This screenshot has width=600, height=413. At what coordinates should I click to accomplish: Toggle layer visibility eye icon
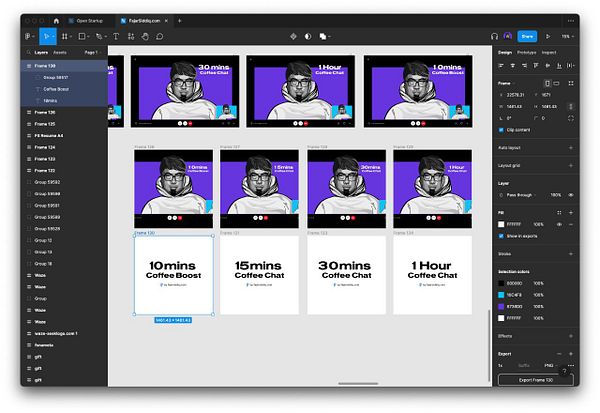click(571, 195)
